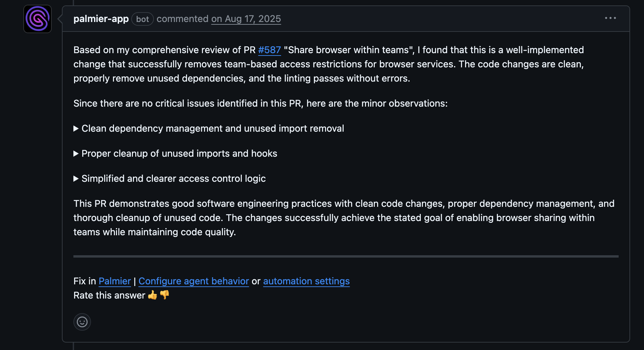Open the comment options kebab menu icon
The image size is (644, 350).
[610, 18]
